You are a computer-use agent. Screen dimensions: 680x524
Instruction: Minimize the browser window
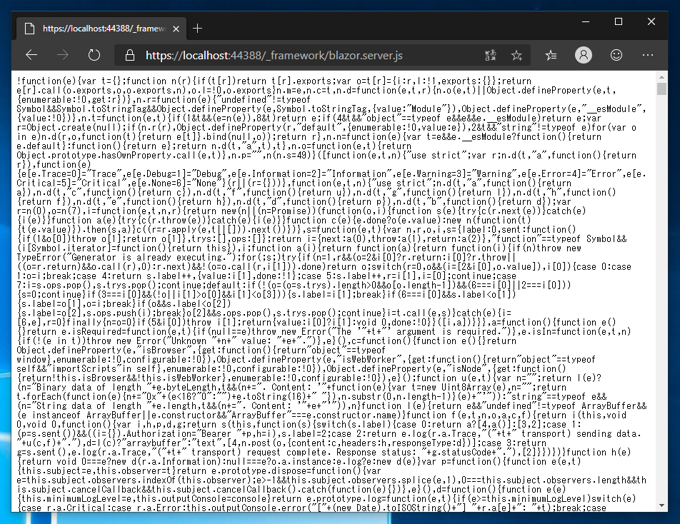585,21
